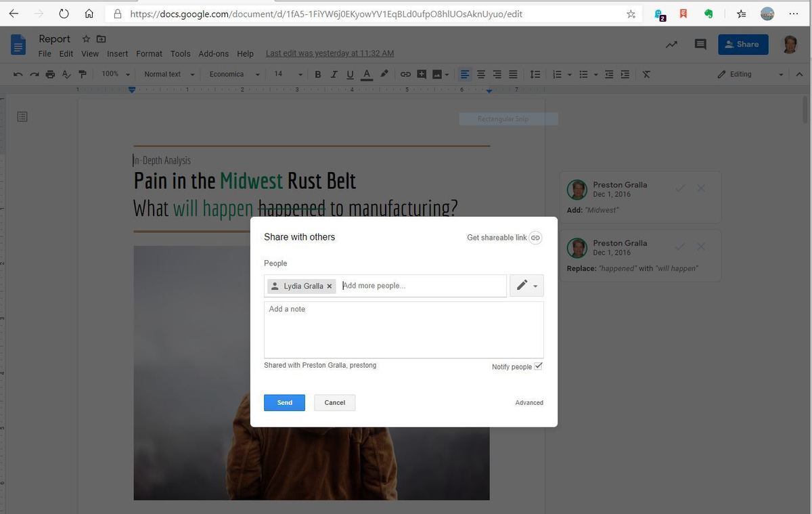Screen dimensions: 812x514
Task: Click the text color icon
Action: pos(367,74)
